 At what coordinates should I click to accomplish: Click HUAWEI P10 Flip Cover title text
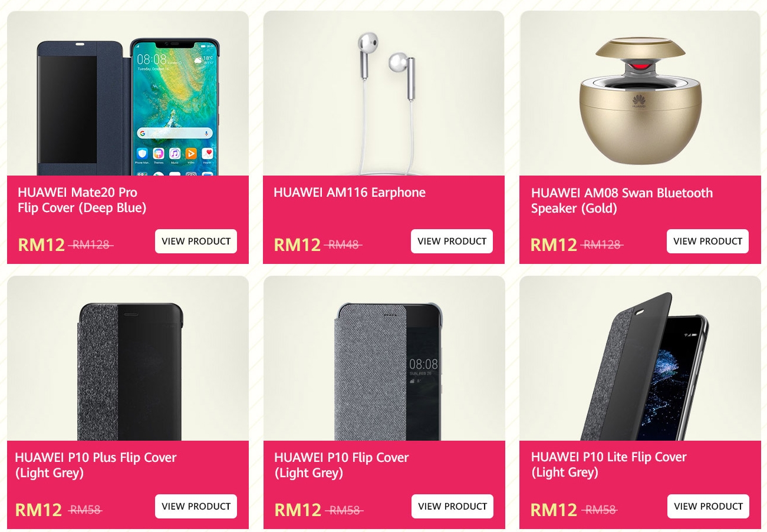341,465
